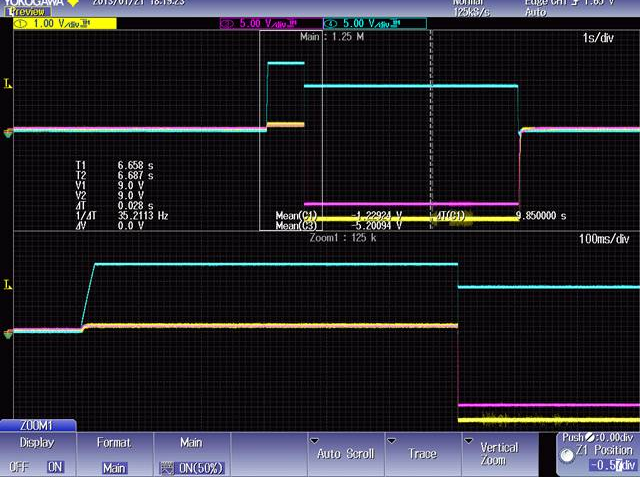Click the Mean(C3) measurement label
The width and height of the screenshot is (640, 479).
(296, 226)
